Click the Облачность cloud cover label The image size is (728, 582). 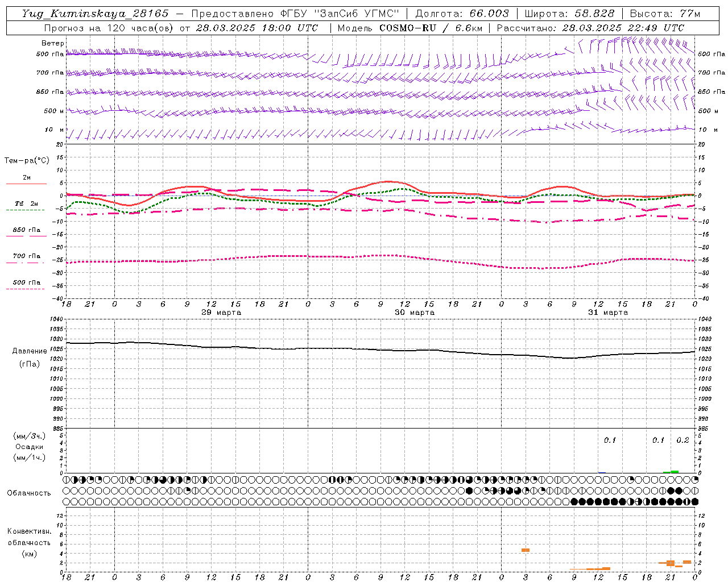coord(29,493)
